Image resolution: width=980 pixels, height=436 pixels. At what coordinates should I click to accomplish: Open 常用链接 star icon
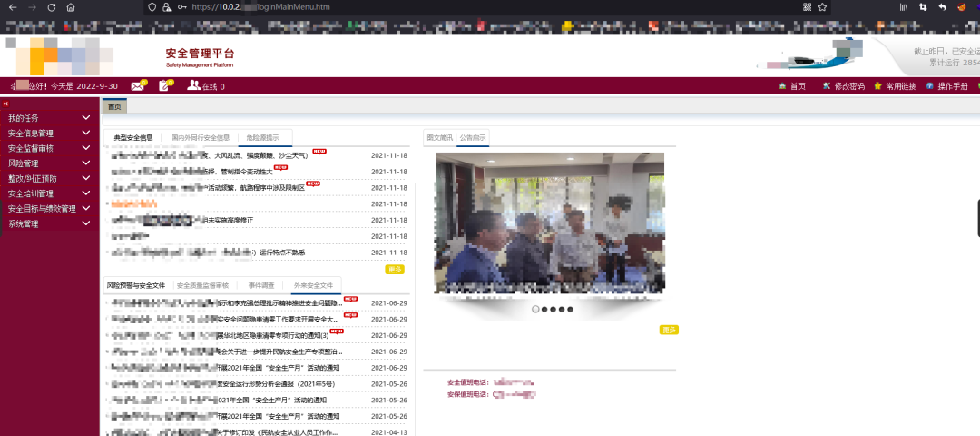(x=877, y=86)
